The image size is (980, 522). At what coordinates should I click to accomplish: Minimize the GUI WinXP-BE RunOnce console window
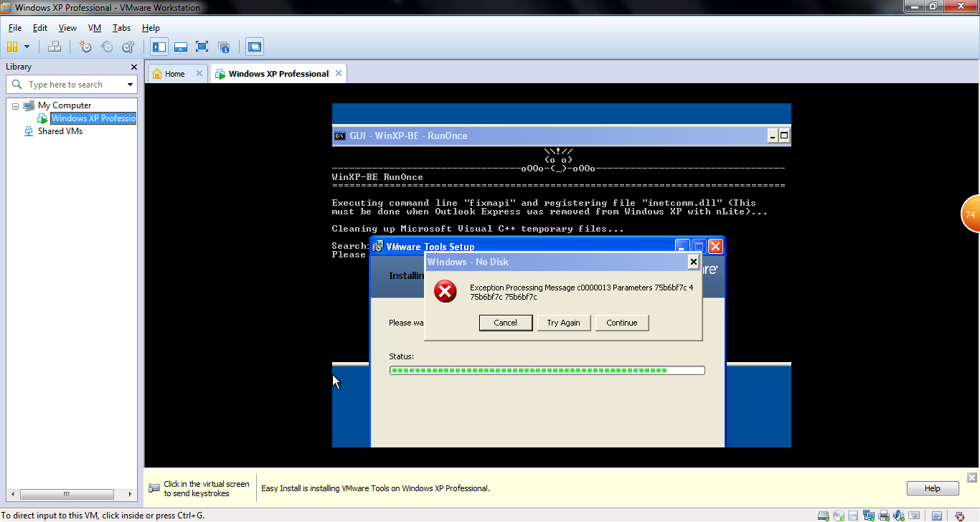[x=773, y=136]
